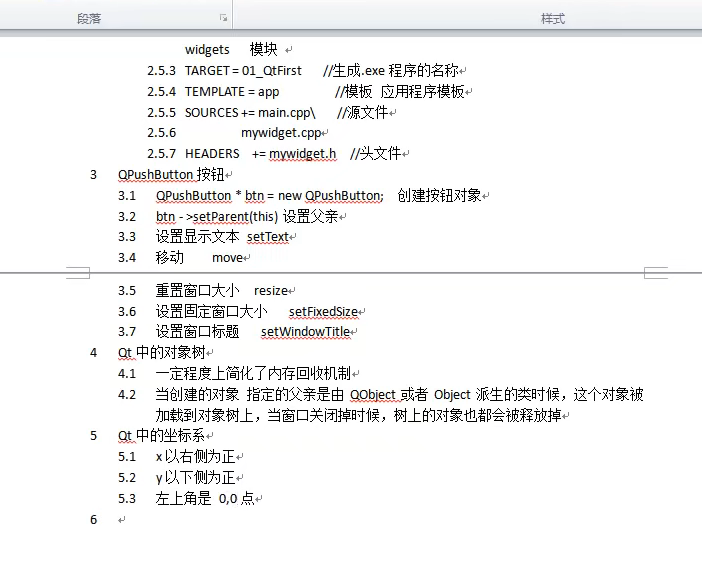Viewport: 702px width, 585px height.
Task: Click the text '设置固定窗口大小'
Action: 211,312
